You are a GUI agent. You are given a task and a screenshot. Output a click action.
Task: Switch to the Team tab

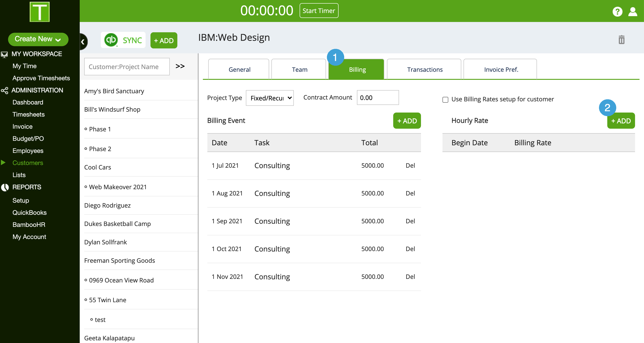tap(299, 69)
